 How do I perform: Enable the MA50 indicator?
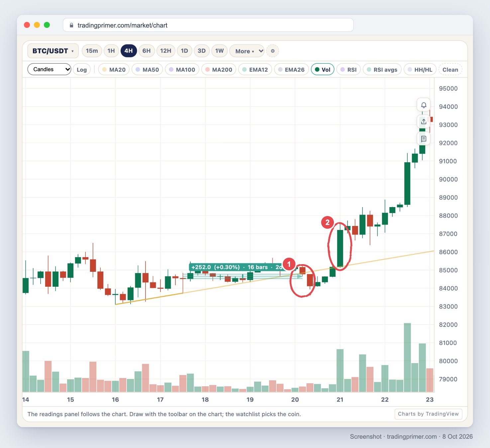(147, 70)
